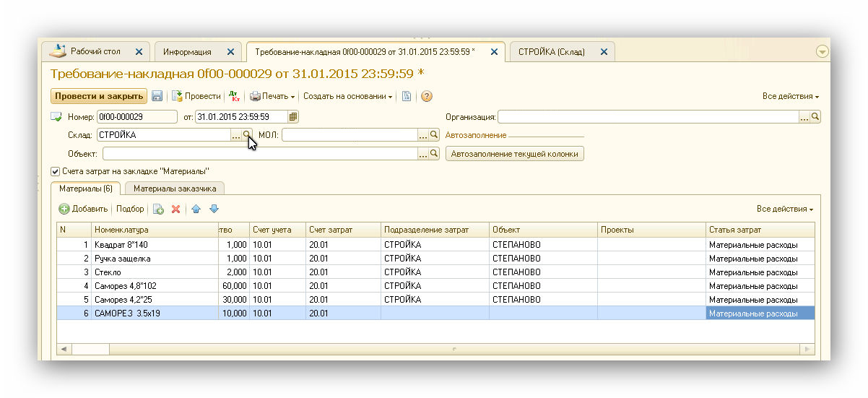Viewport: 868px width, 398px height.
Task: Select the row Квадрат 8*140
Action: click(x=436, y=244)
